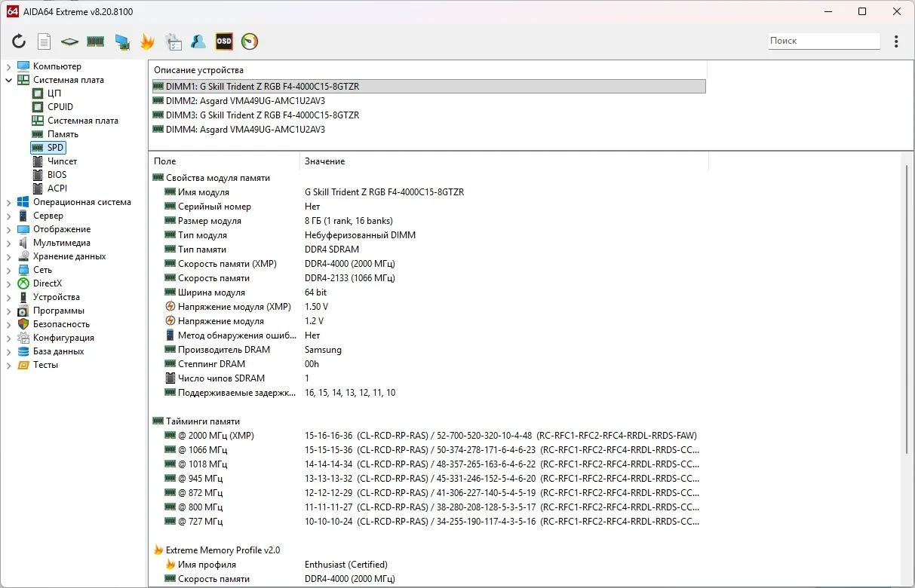The height and width of the screenshot is (588, 915).
Task: Open the OSD panel toolbar icon
Action: [x=224, y=41]
